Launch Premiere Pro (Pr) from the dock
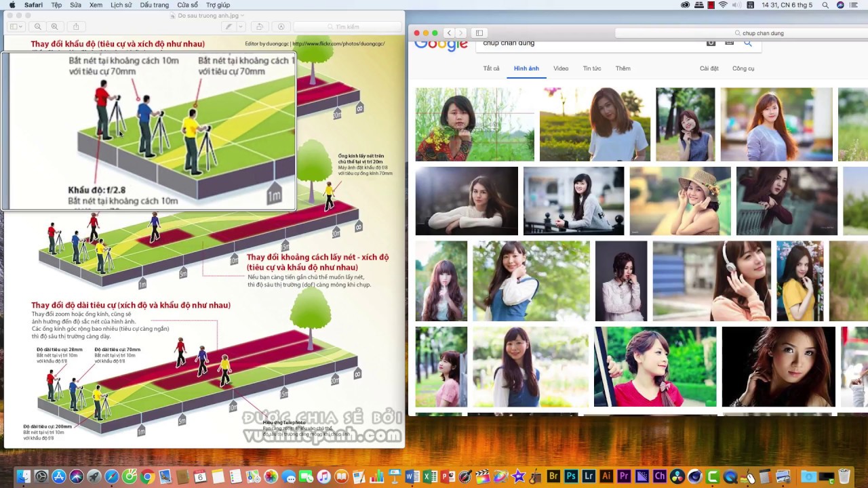 (624, 476)
